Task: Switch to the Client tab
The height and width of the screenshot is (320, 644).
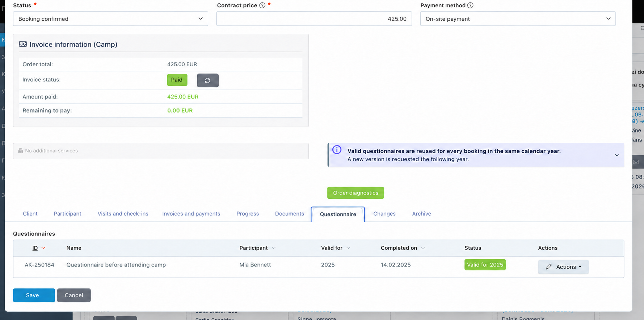Action: point(30,214)
